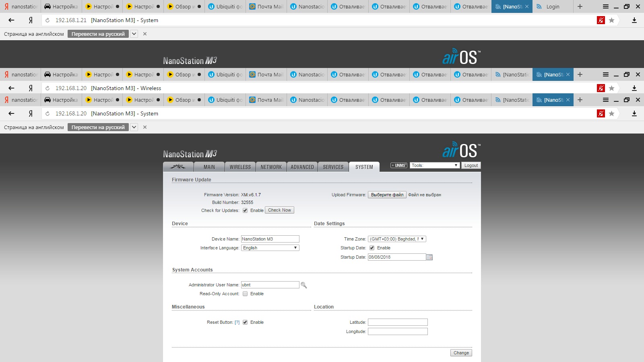Expand translate options arrow in 192.168.1.21 window
Image resolution: width=644 pixels, height=362 pixels.
[x=134, y=34]
